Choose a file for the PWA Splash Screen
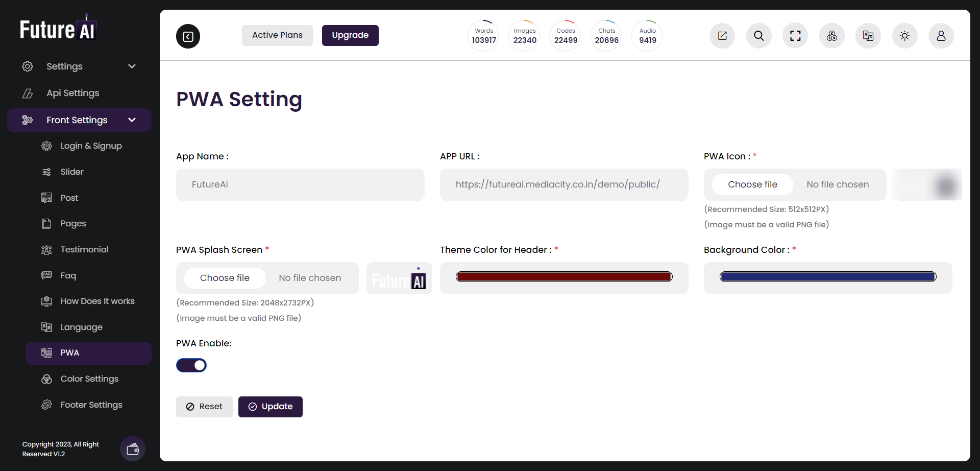Viewport: 980px width, 471px height. [x=225, y=277]
